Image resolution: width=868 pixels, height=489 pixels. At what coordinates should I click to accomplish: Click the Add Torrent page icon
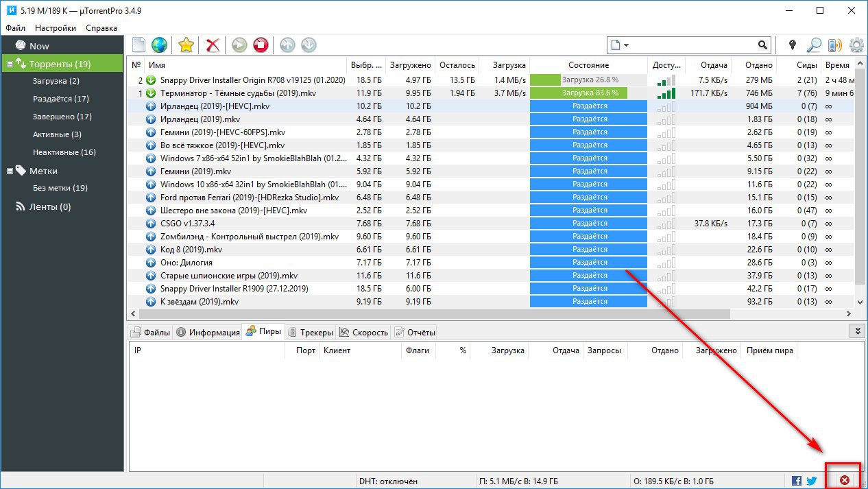[139, 45]
